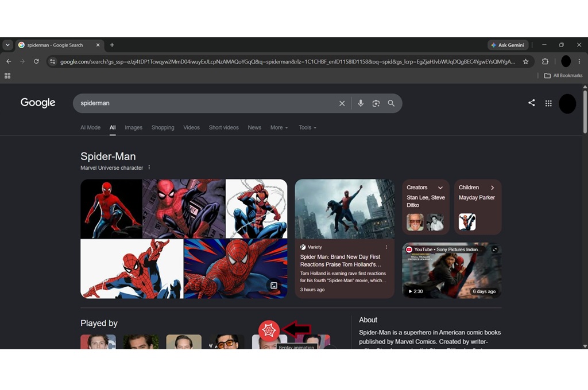
Task: Clear the search query with X
Action: tap(342, 103)
